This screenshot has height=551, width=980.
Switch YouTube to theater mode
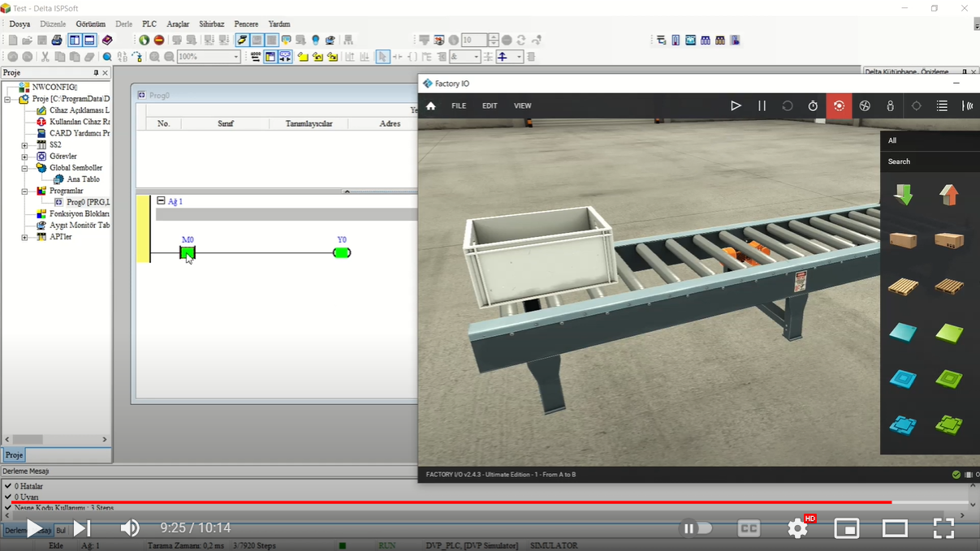(895, 528)
